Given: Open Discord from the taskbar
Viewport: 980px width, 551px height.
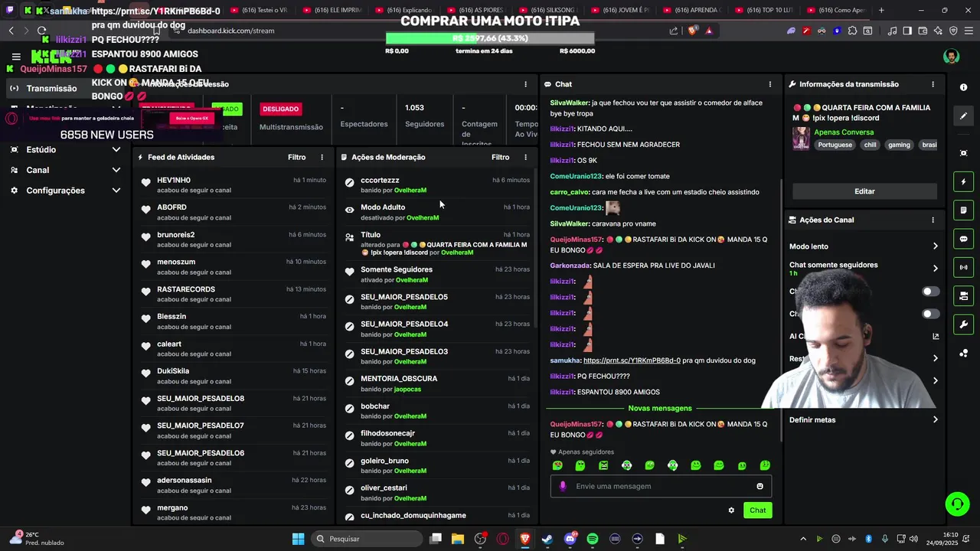Looking at the screenshot, I should click(570, 539).
